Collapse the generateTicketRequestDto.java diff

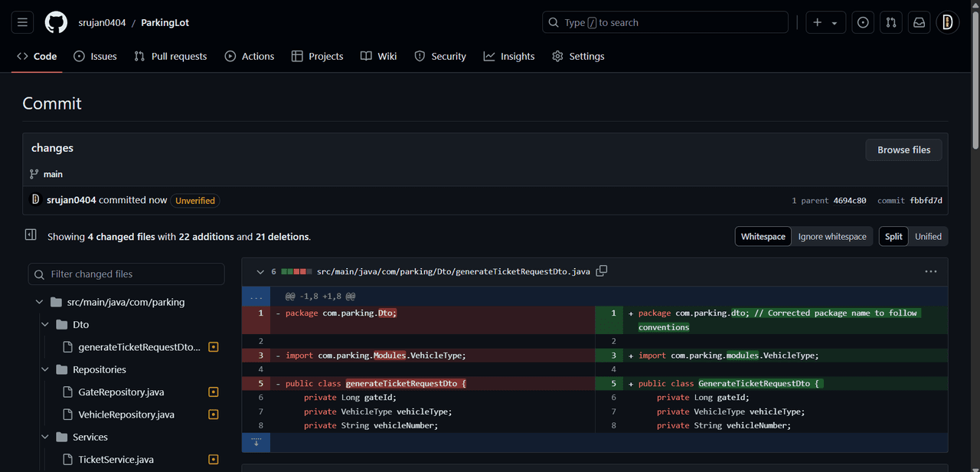coord(260,271)
